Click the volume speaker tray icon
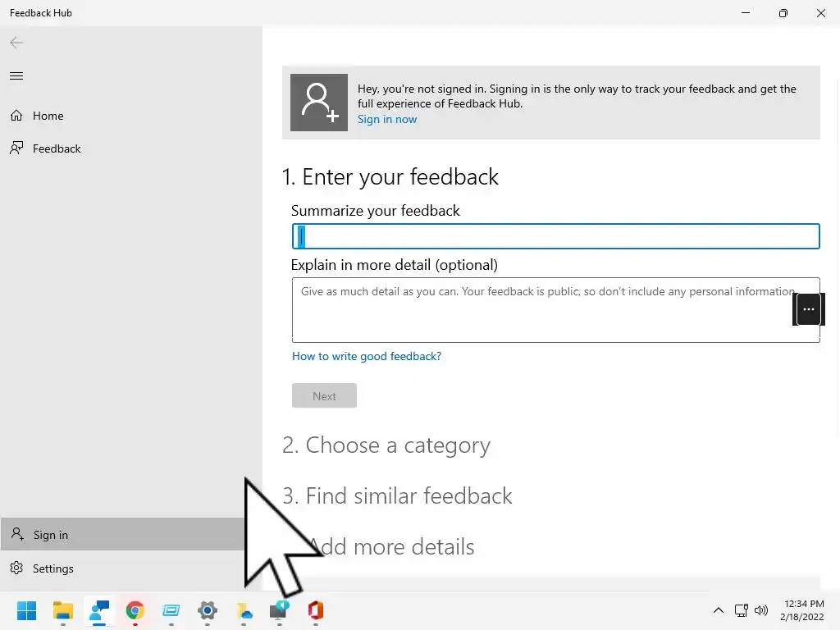Image resolution: width=840 pixels, height=630 pixels. [x=760, y=610]
